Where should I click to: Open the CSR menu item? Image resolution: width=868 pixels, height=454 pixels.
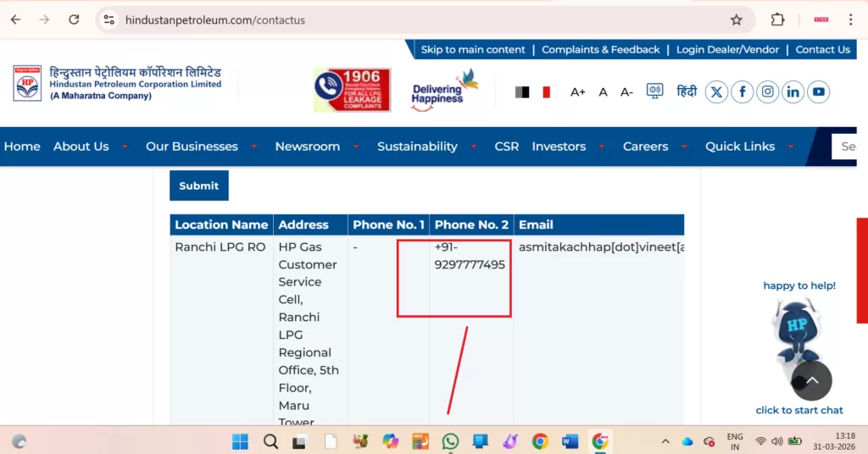click(x=507, y=147)
